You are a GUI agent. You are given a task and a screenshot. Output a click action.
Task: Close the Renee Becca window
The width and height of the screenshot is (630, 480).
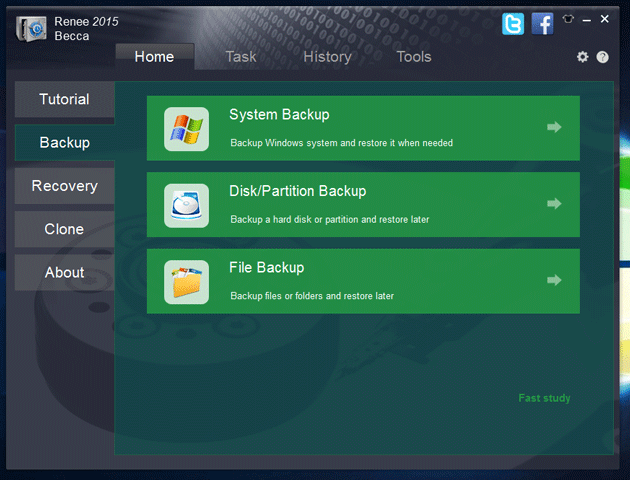click(604, 19)
